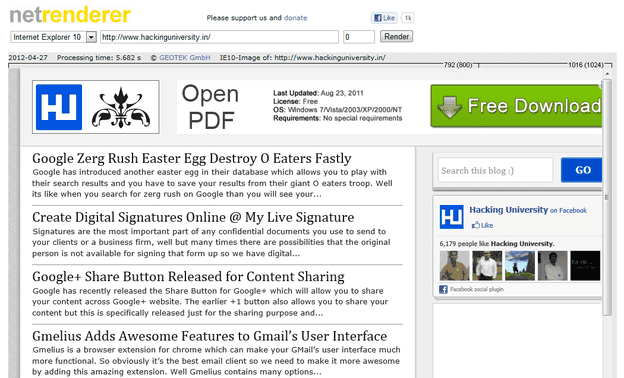Click the thumbs-up Like in Facebook widget

coord(482,225)
